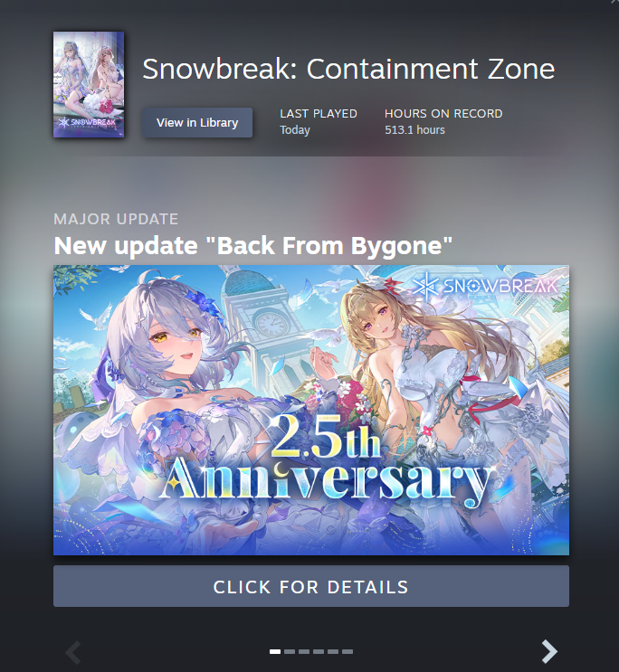The width and height of the screenshot is (619, 672).
Task: Click the Snowbreak: Containment Zone title
Action: pyautogui.click(x=348, y=69)
